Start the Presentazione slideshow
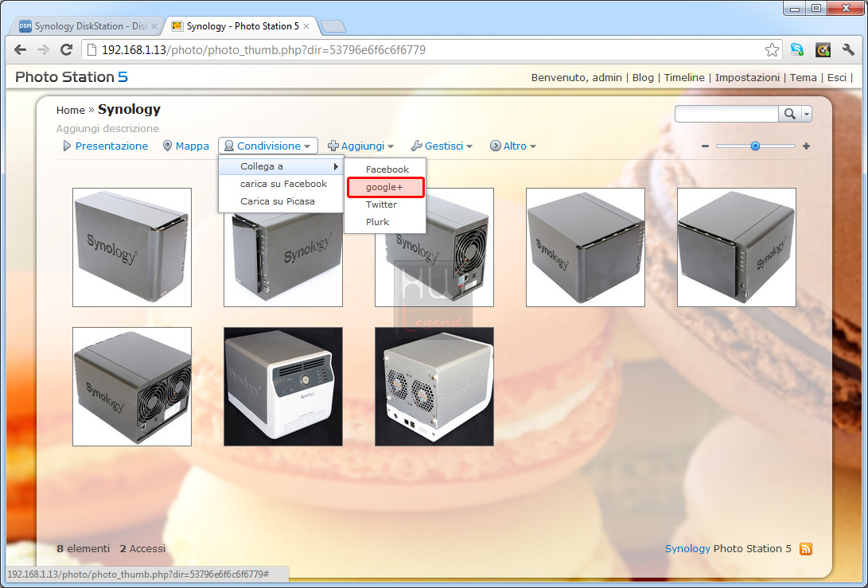 105,146
